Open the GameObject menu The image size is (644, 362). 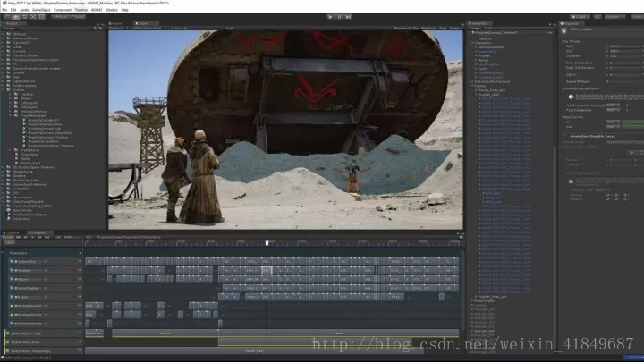pyautogui.click(x=41, y=10)
